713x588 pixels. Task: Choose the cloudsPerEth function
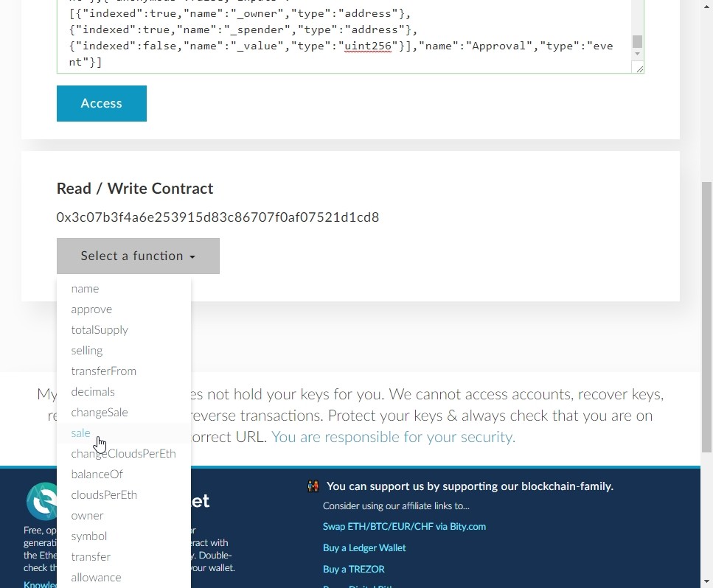104,495
